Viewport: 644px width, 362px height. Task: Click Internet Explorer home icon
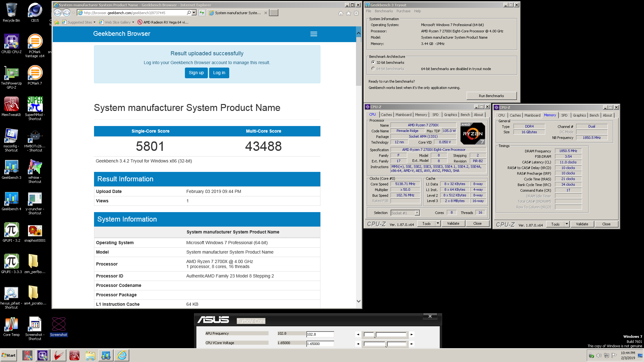point(341,13)
